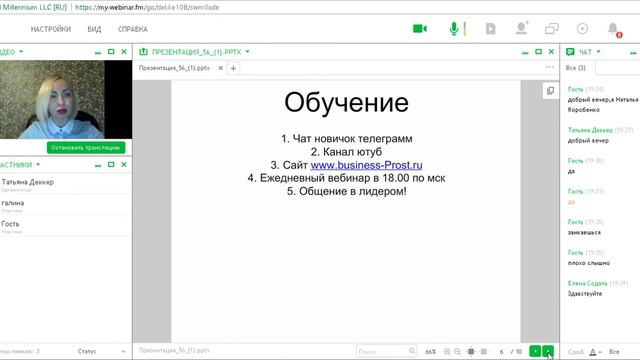Expand the video panel dropdown arrow
This screenshot has width=640, height=360.
(21, 52)
